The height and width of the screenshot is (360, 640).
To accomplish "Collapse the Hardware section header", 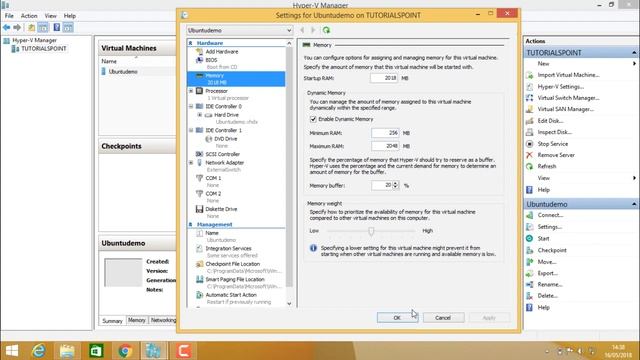I will 190,43.
